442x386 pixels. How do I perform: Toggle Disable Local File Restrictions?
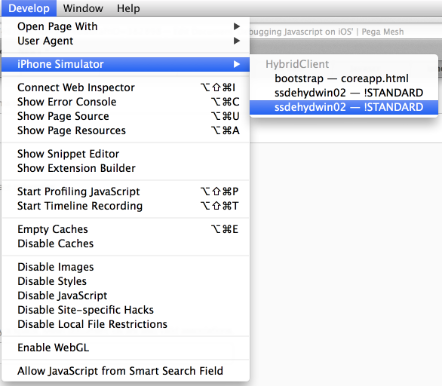pyautogui.click(x=126, y=324)
